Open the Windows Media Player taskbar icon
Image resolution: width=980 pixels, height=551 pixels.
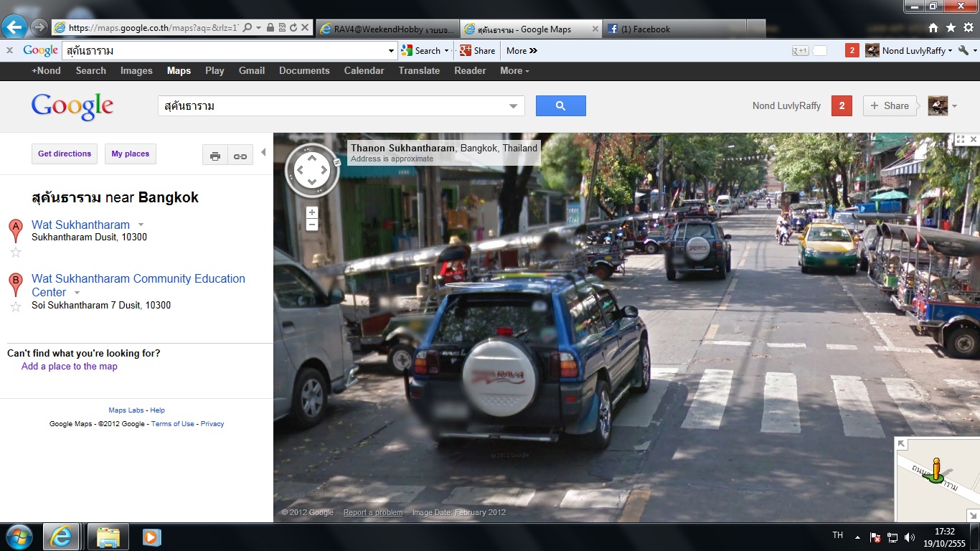pos(151,537)
